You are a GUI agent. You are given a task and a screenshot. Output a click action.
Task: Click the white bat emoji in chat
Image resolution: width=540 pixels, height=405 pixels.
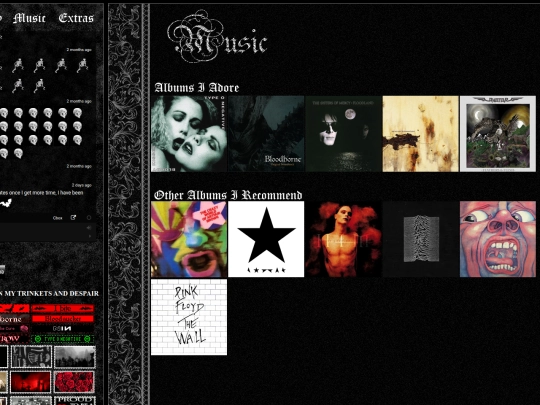tap(6, 203)
